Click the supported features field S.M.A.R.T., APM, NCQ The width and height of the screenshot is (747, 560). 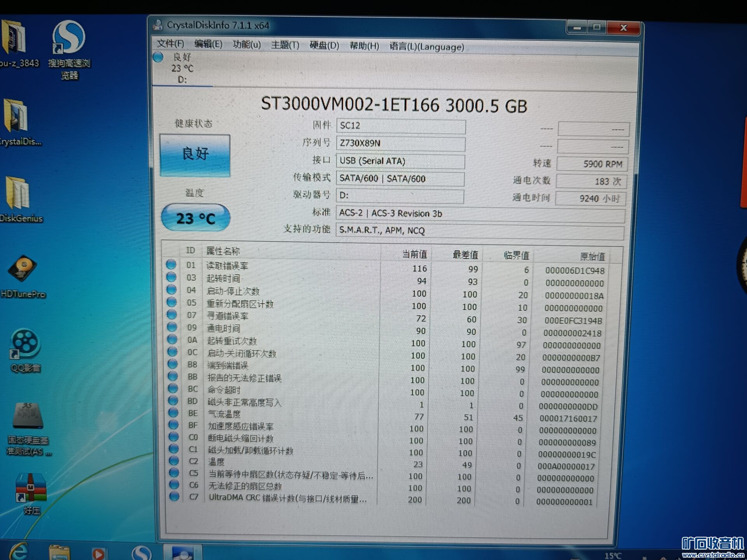tap(480, 231)
